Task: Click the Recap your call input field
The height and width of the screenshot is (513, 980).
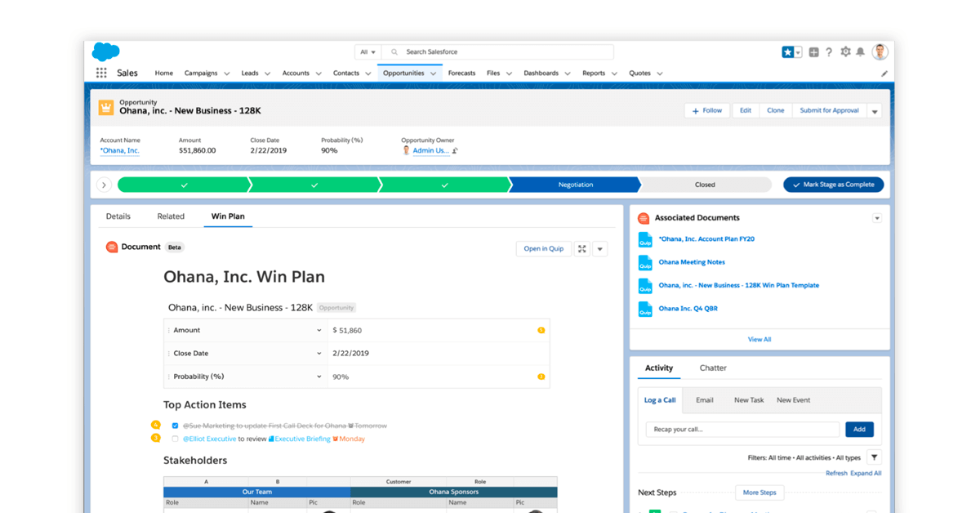Action: point(742,429)
